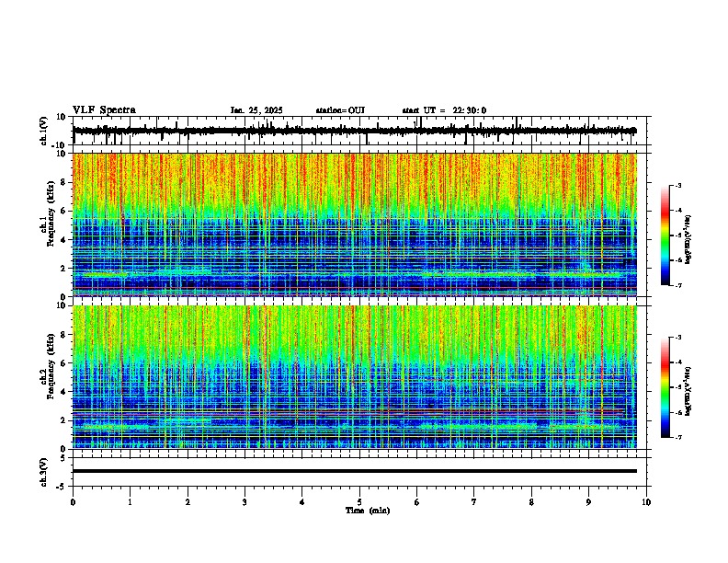Click the "ch.1(V)" axis label
The image size is (728, 563).
(x=44, y=131)
